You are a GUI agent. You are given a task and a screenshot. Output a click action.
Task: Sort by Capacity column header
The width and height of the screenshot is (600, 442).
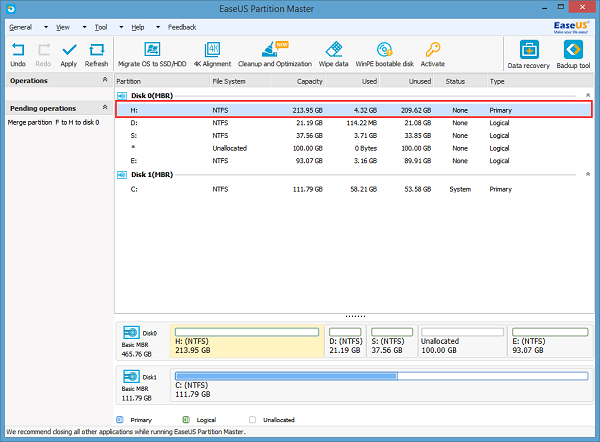tap(298, 81)
